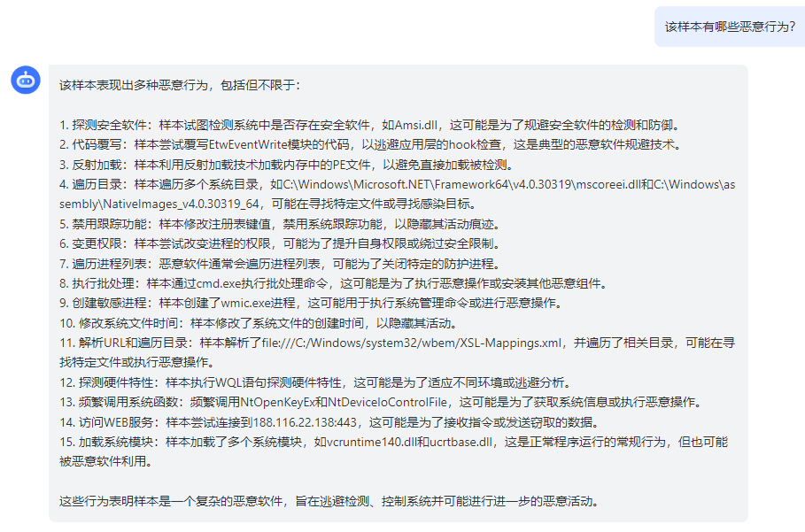805x532 pixels.
Task: Click the XSL-Mappings.xml file URL
Action: [x=411, y=343]
